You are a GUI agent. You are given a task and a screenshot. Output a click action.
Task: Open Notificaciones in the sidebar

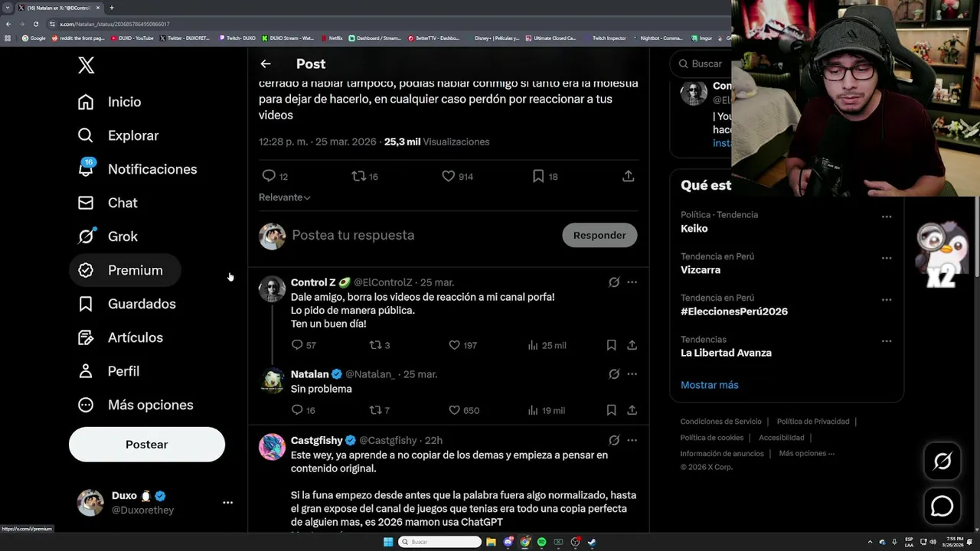(137, 169)
